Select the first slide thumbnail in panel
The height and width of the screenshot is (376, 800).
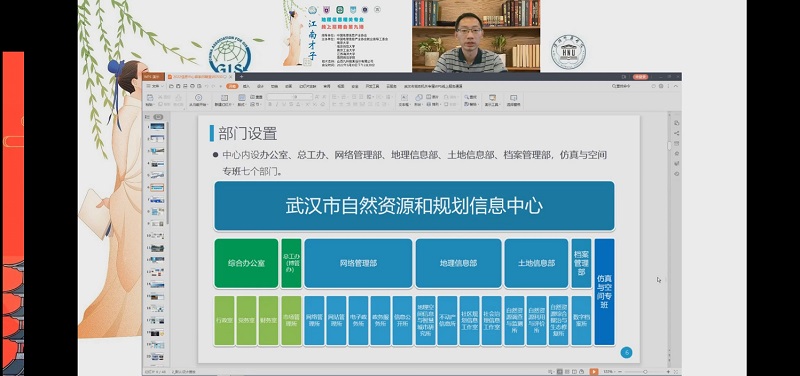pyautogui.click(x=157, y=126)
